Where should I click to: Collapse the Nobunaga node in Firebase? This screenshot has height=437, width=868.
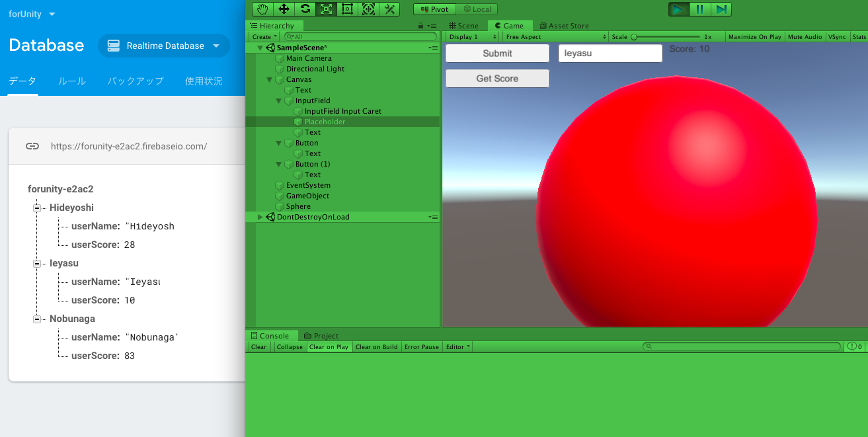pos(37,319)
